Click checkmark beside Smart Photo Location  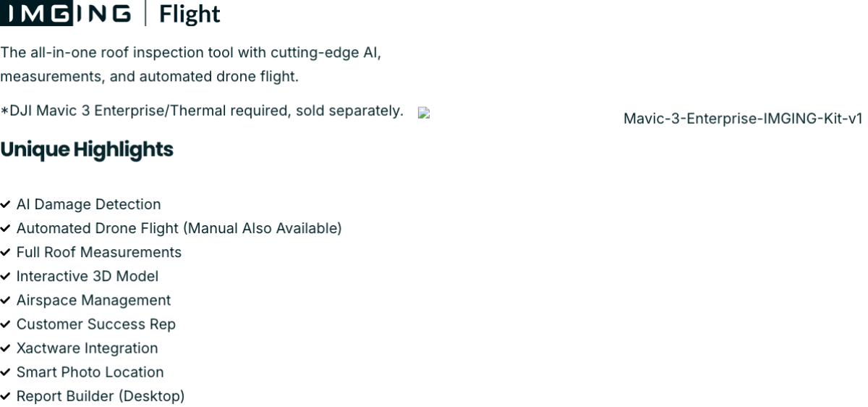6,372
